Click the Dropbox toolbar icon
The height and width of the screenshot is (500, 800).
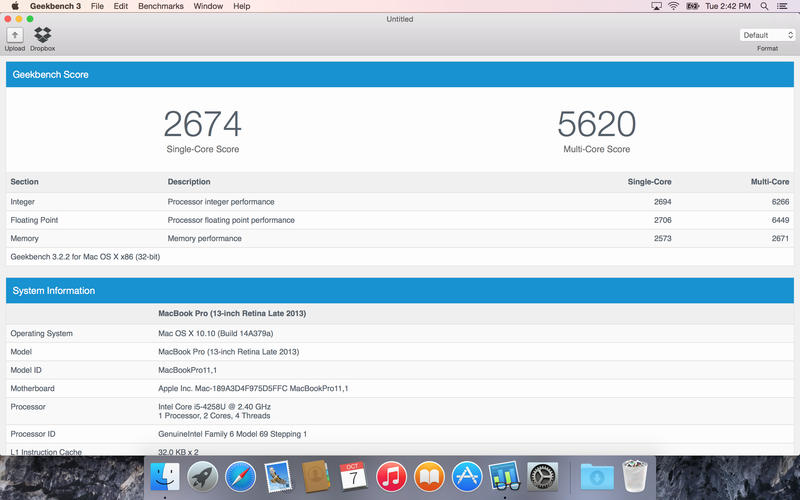click(x=42, y=36)
